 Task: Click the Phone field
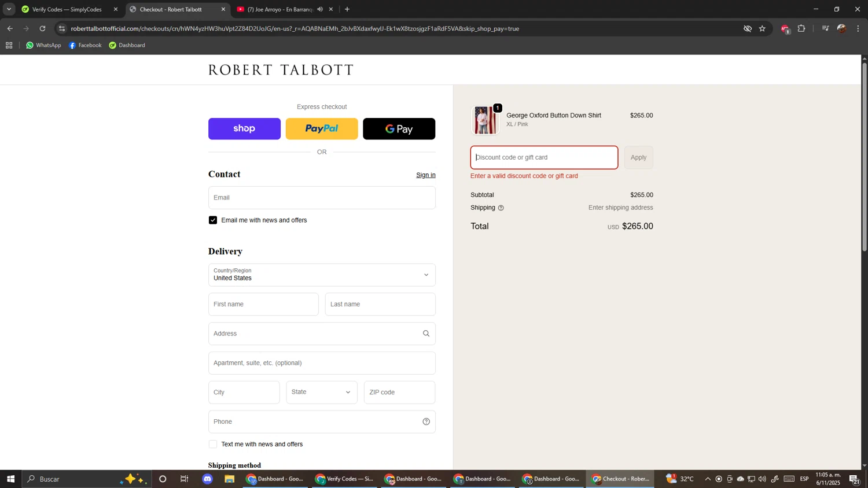pyautogui.click(x=322, y=422)
